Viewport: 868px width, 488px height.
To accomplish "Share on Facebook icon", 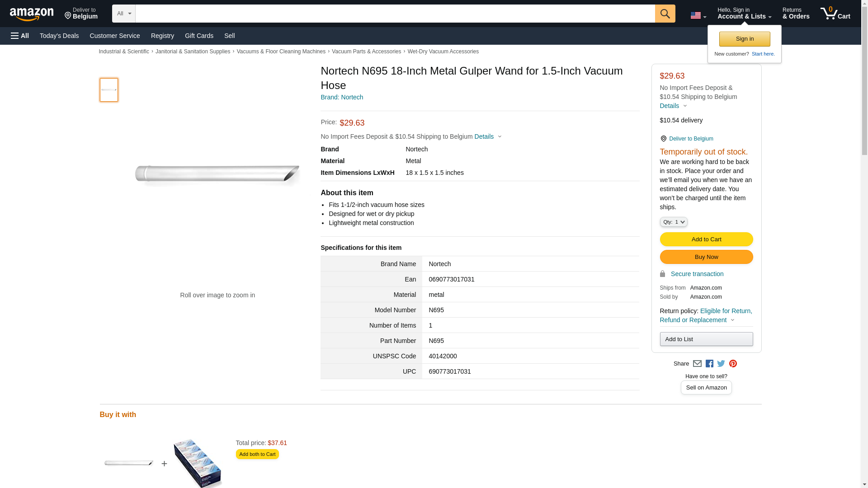I will pyautogui.click(x=709, y=364).
